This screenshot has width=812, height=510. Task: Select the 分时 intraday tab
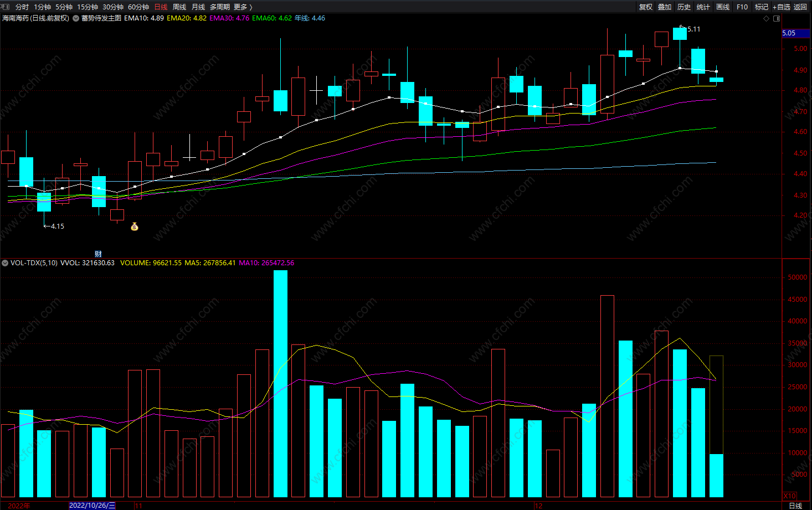pos(22,7)
